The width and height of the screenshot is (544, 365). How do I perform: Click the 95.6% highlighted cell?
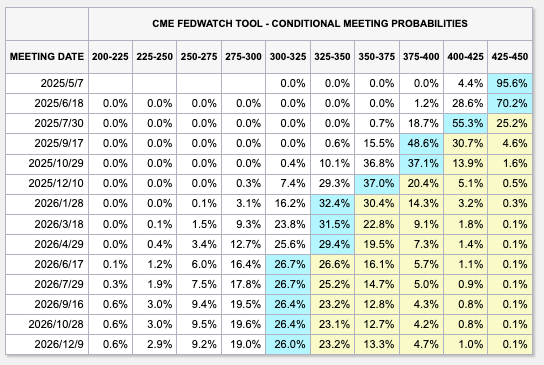tap(510, 83)
